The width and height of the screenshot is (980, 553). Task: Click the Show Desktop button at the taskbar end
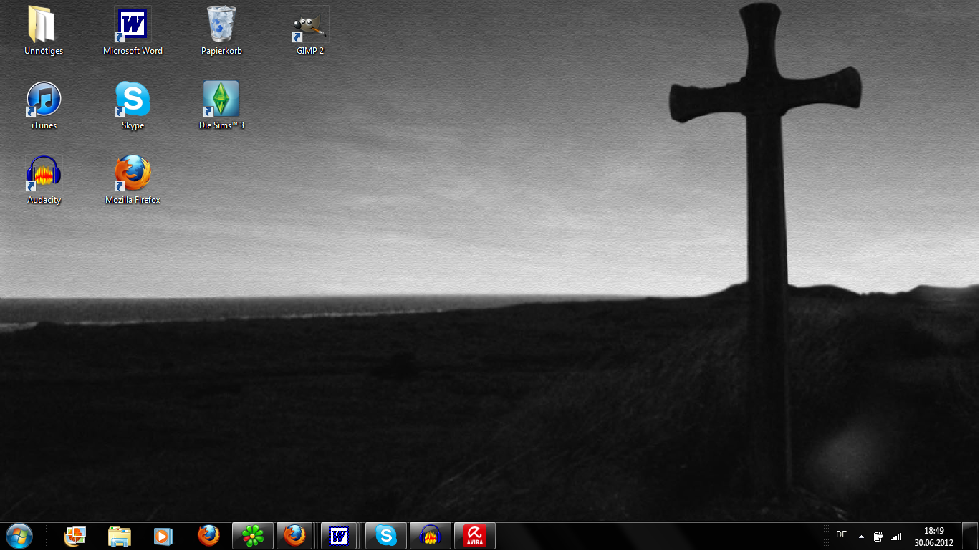[970, 537]
